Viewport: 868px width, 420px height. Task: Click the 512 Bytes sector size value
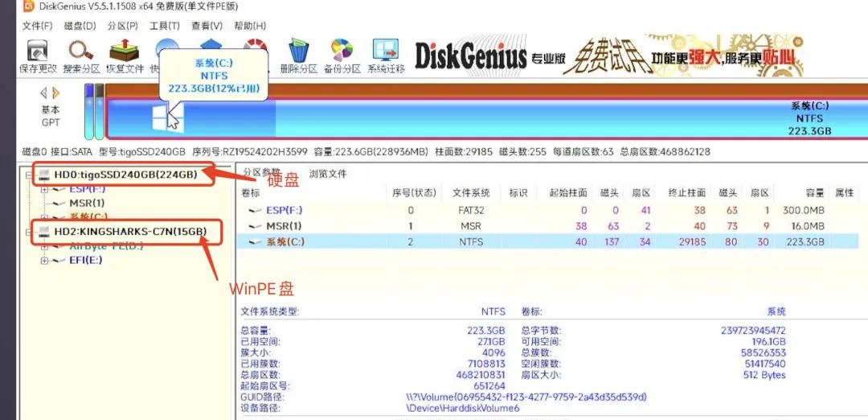point(764,375)
